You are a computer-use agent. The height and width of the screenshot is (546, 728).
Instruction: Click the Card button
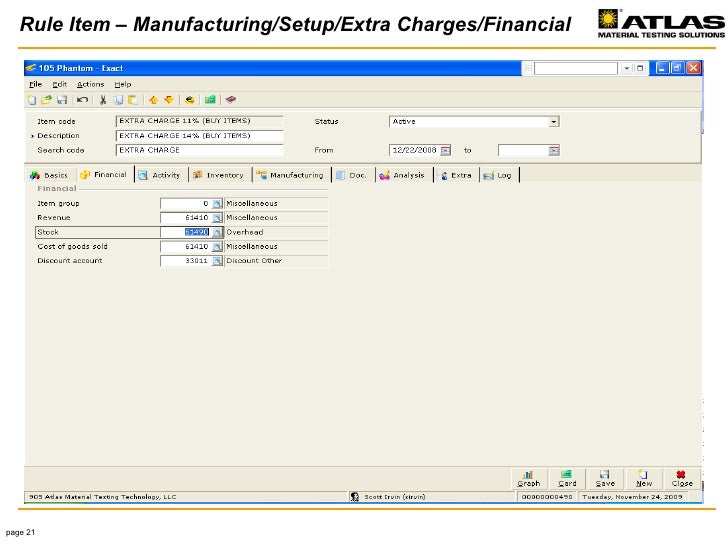click(x=567, y=479)
